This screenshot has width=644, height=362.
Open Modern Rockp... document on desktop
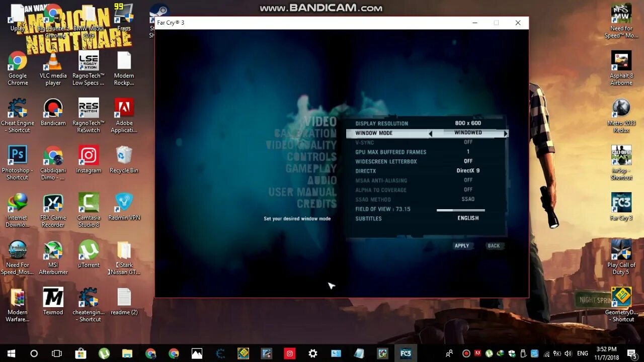124,68
